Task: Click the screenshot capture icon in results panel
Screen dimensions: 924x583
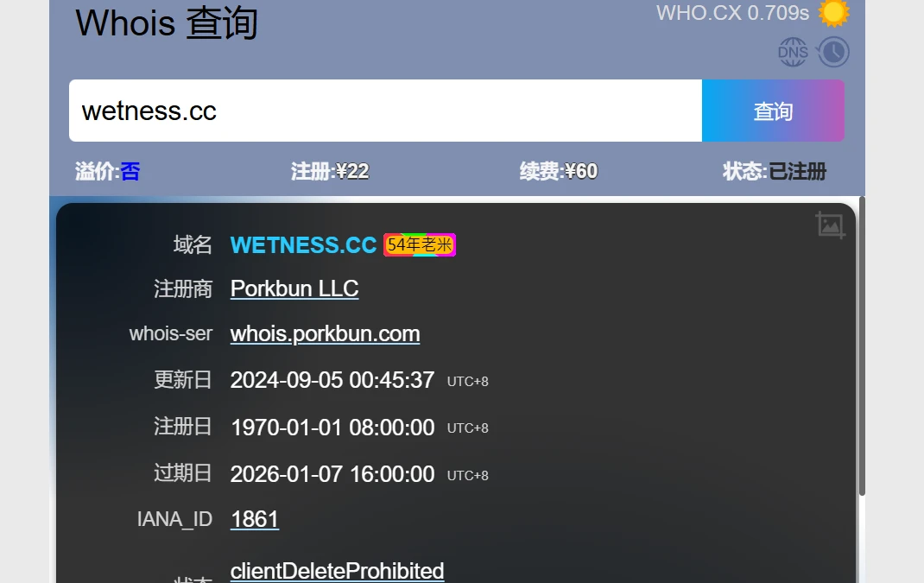Action: click(830, 225)
